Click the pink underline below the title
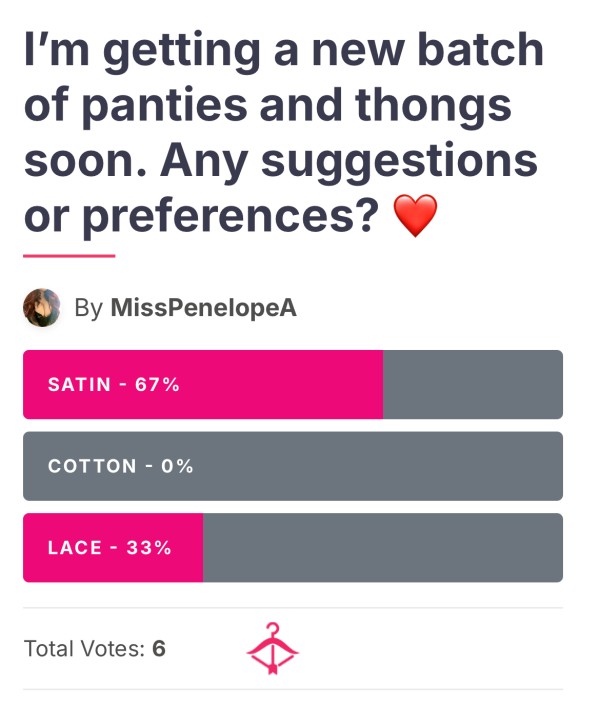The width and height of the screenshot is (600, 703). click(69, 256)
